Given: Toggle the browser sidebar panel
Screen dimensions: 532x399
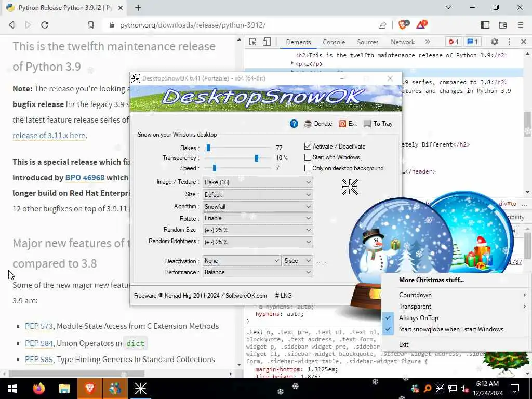Looking at the screenshot, I should point(485,25).
